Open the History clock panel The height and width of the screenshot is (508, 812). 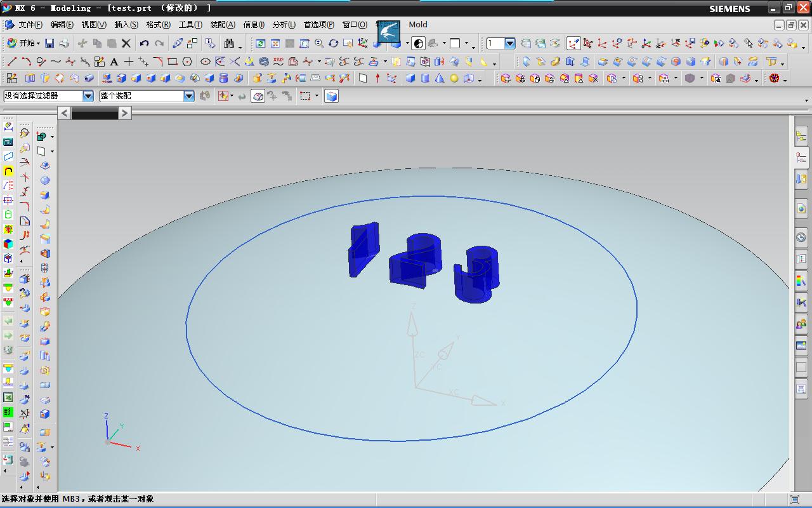click(x=801, y=237)
